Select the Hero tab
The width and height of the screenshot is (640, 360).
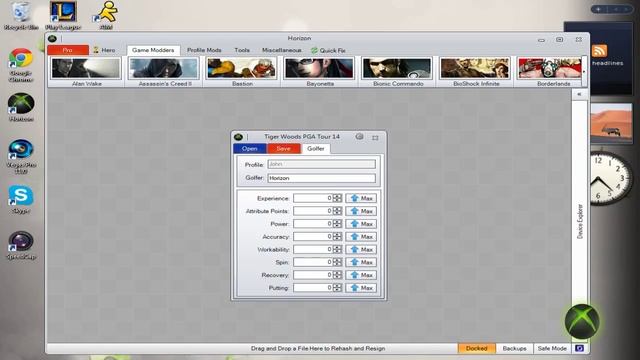pos(104,50)
